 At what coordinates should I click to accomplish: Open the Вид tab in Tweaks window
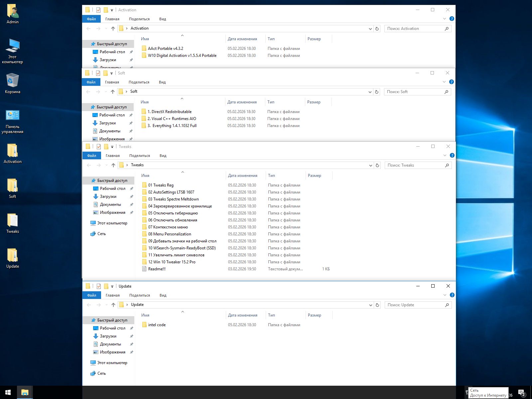[x=163, y=156]
